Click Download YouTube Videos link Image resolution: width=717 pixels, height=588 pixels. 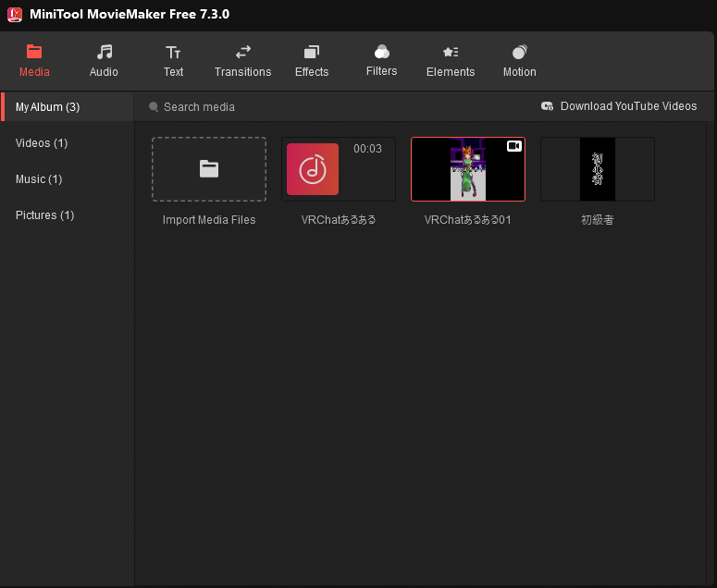pos(620,106)
